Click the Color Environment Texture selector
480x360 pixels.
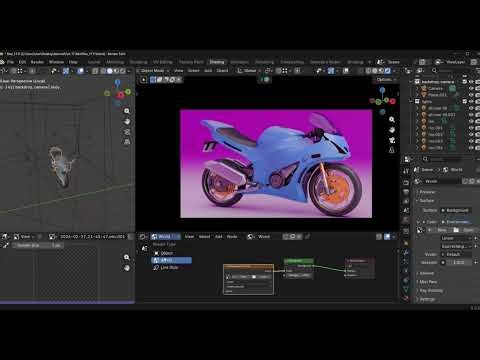456,222
